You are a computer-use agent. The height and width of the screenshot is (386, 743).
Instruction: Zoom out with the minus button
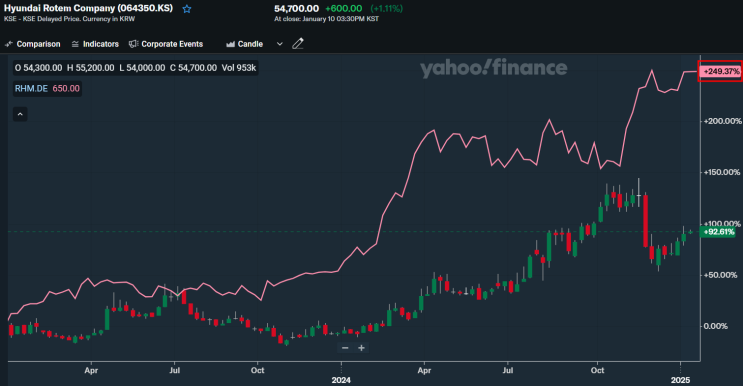click(345, 348)
